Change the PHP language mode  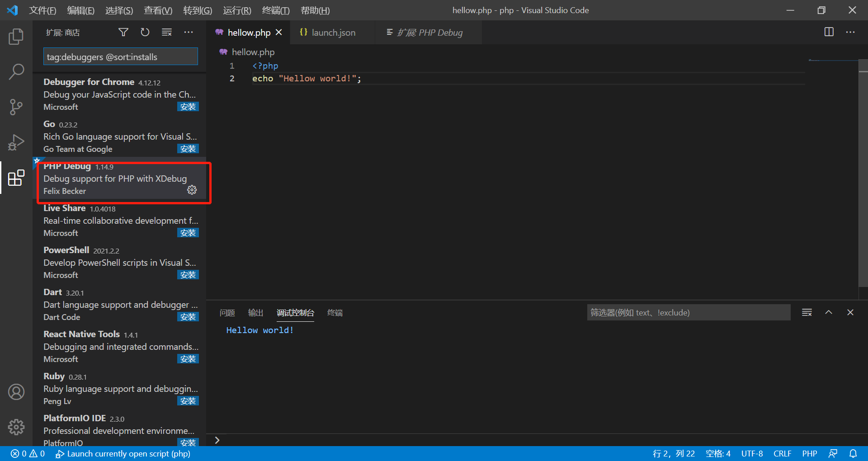(809, 454)
